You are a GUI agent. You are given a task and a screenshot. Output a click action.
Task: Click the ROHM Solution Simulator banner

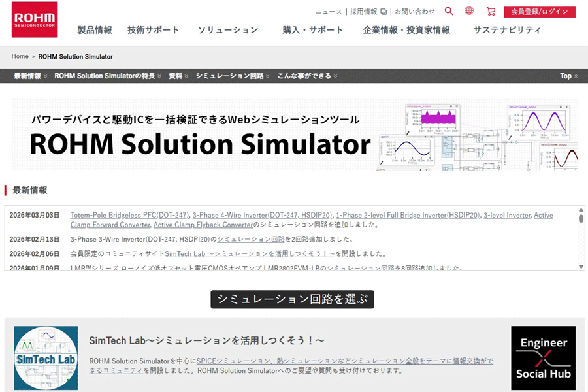click(x=294, y=134)
